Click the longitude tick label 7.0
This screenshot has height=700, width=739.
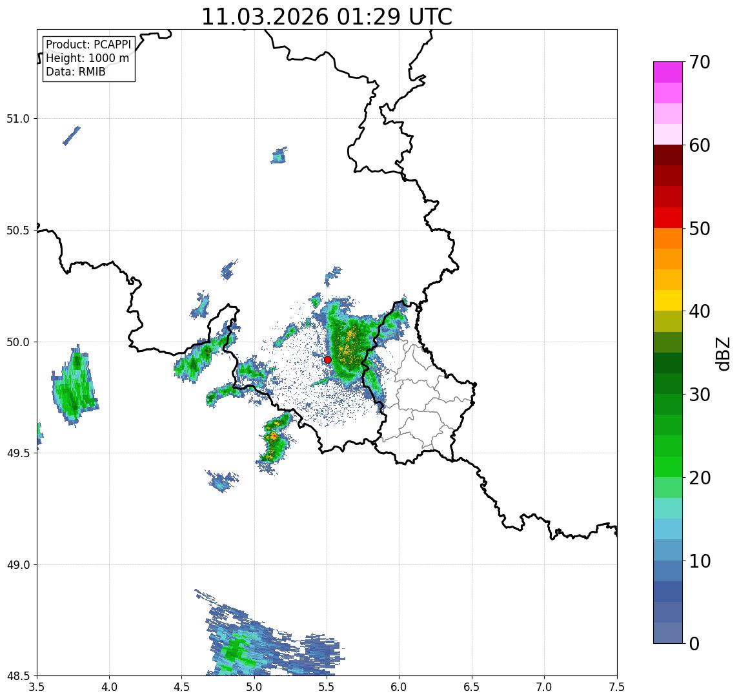click(x=544, y=687)
